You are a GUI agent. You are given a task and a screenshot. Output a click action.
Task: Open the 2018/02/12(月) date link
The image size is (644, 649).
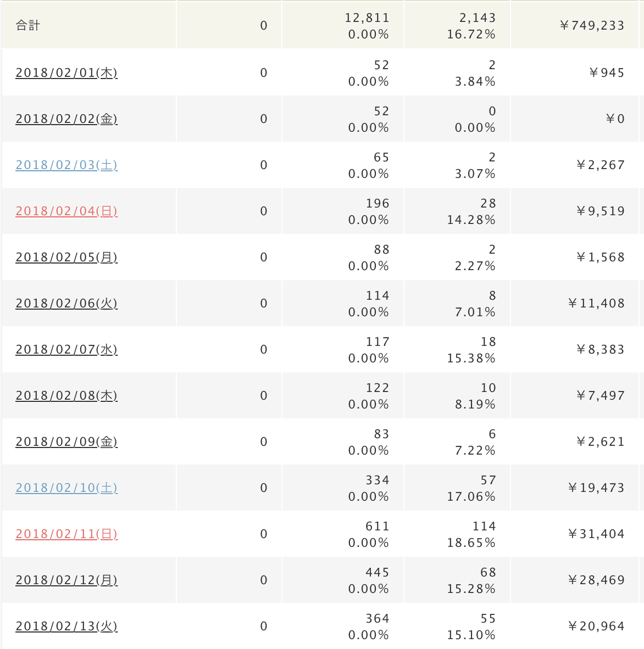66,580
